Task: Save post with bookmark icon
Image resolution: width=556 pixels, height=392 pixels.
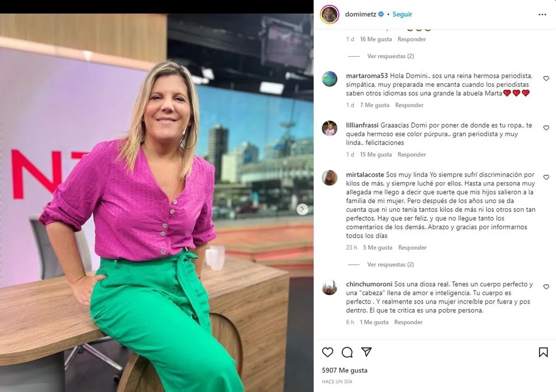Action: point(543,352)
